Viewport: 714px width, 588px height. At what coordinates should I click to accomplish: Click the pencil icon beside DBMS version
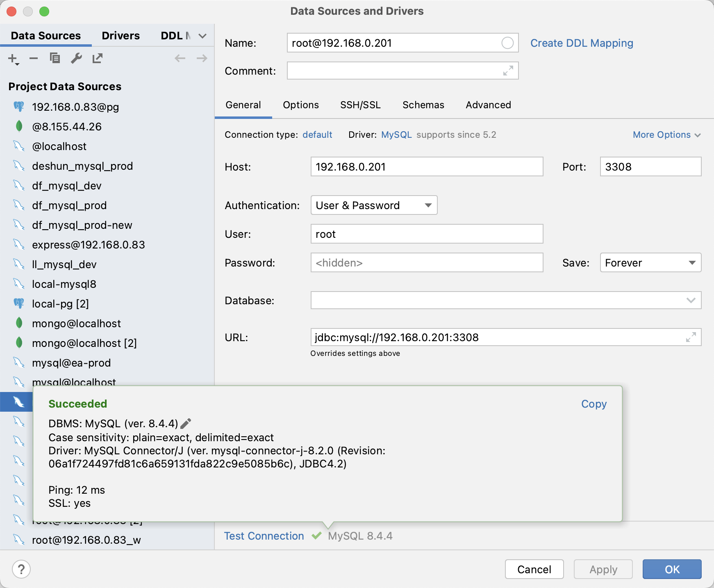[x=186, y=424]
